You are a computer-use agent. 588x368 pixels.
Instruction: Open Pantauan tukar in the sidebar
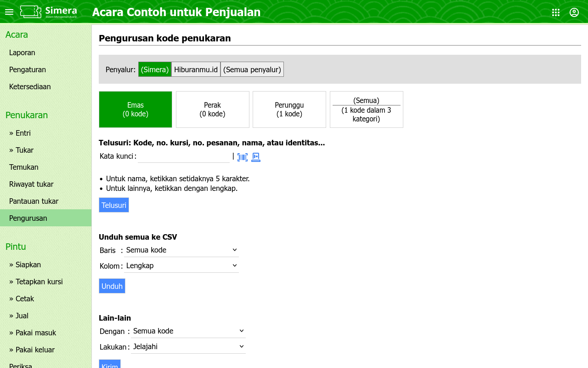pos(46,201)
